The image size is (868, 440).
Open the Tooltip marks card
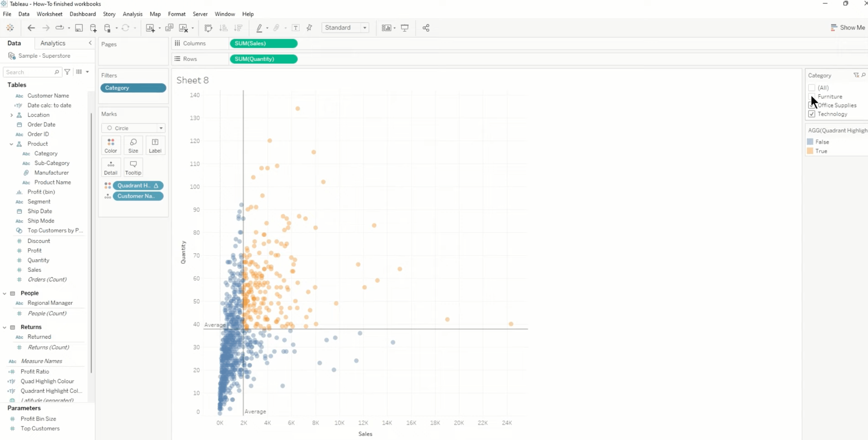point(133,167)
